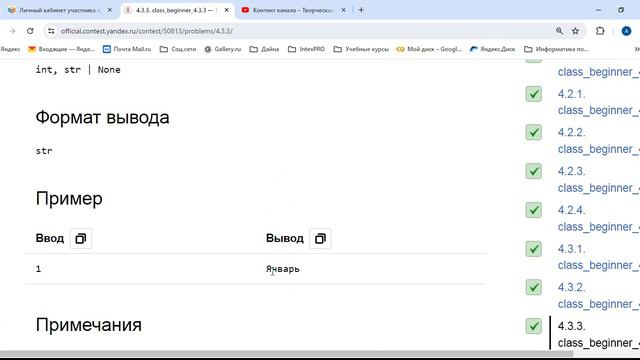The height and width of the screenshot is (360, 640).
Task: Open the Информатика bookmark folder
Action: 557,49
